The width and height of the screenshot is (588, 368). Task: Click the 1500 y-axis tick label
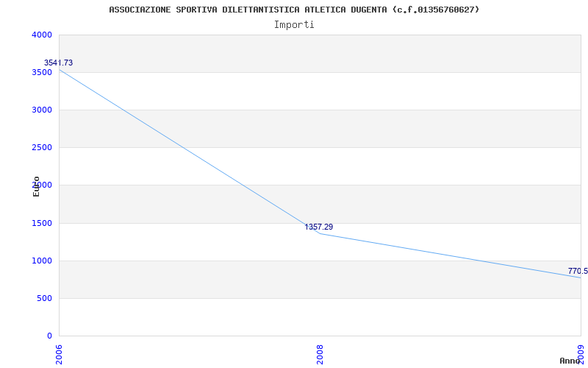43,224
